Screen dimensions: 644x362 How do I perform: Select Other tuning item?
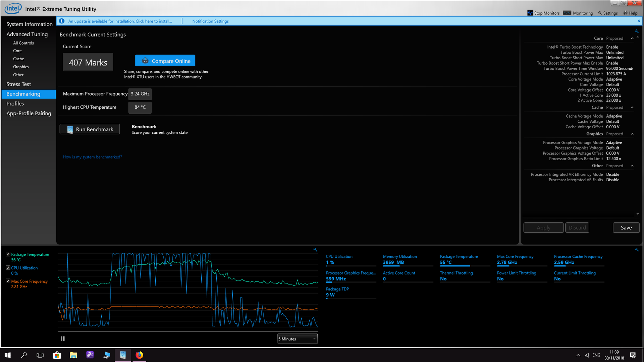coord(18,75)
